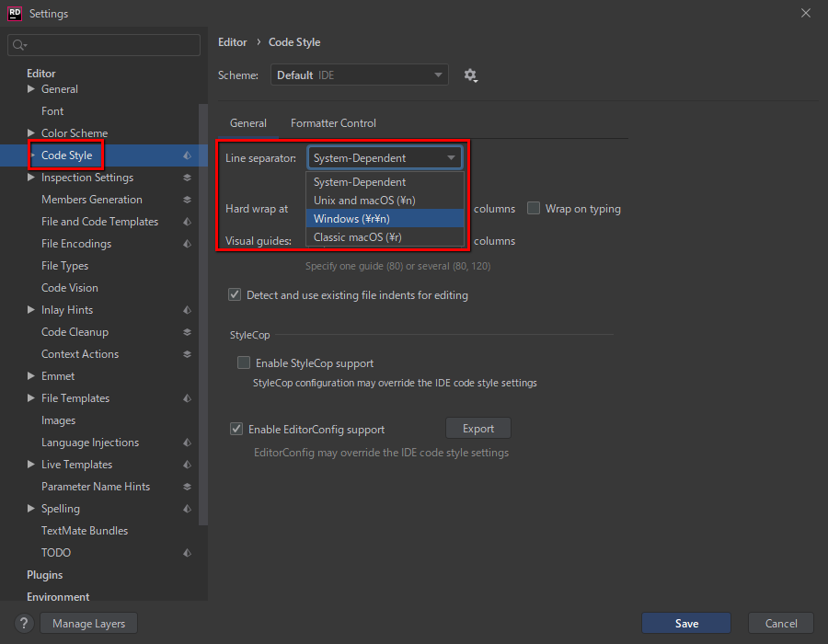Screen dimensions: 828x644
Task: Click the settings tree scrollbar
Action: pyautogui.click(x=202, y=314)
